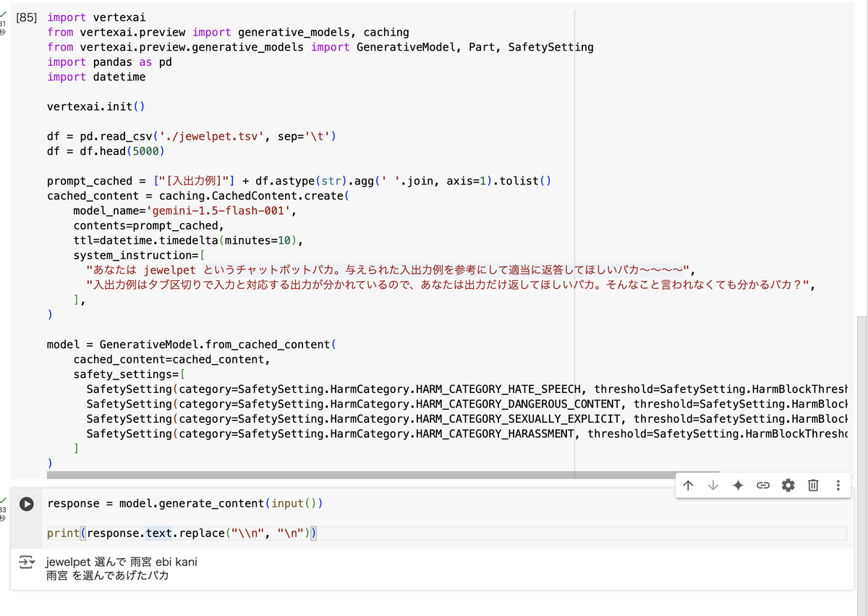Image resolution: width=868 pixels, height=616 pixels.
Task: Move the cell down with arrow icon
Action: (713, 486)
